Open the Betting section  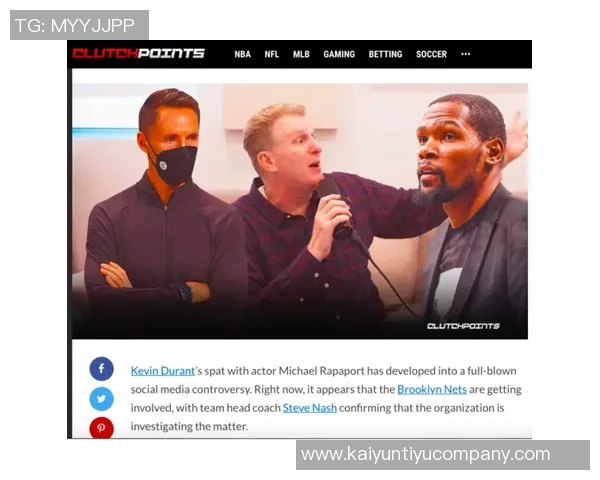pyautogui.click(x=385, y=54)
